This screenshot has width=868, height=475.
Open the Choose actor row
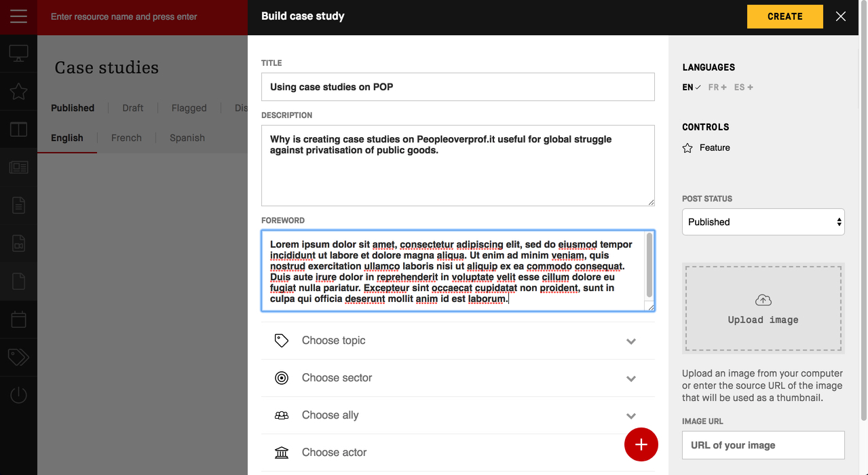pyautogui.click(x=458, y=453)
